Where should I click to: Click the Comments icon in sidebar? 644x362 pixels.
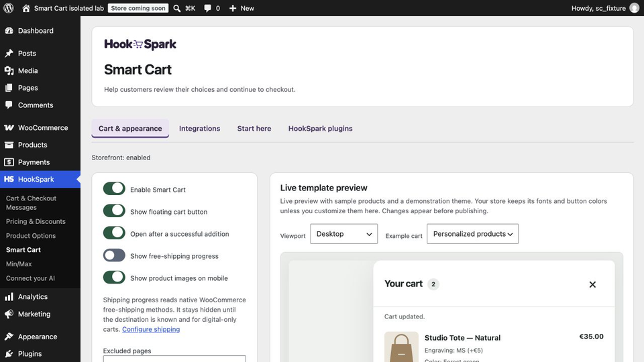[9, 105]
